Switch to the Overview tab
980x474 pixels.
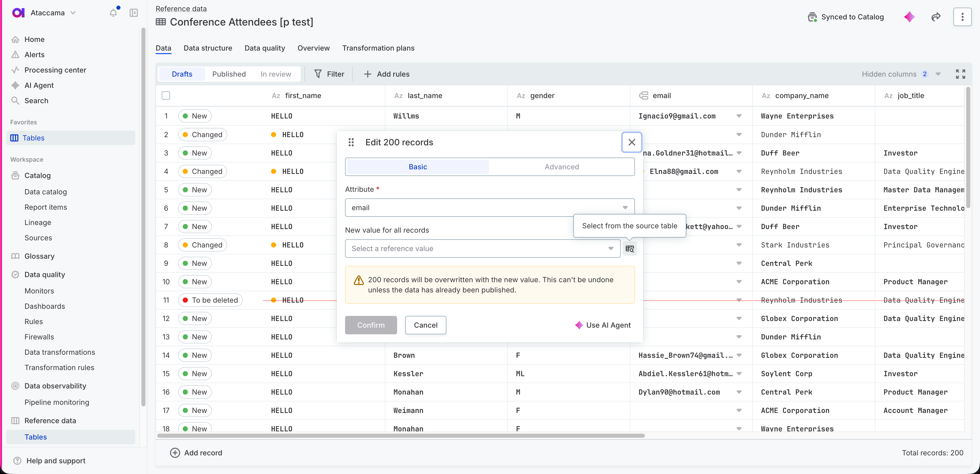313,48
